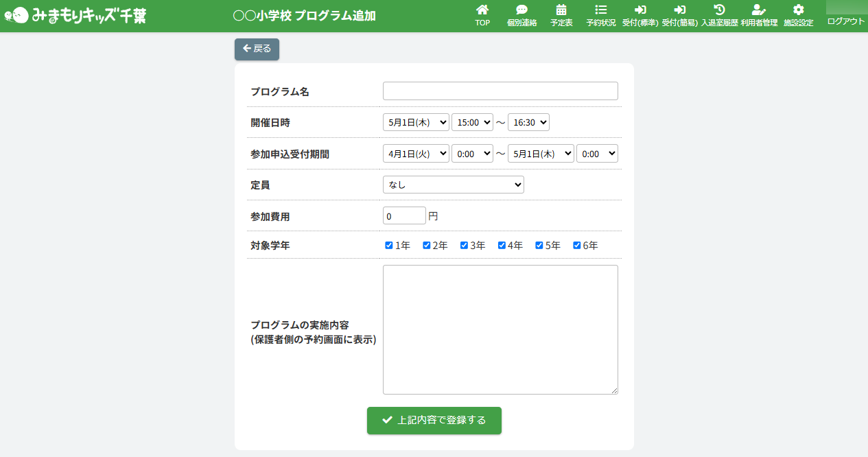Click the プログラムの実施内容 text area

(500, 329)
